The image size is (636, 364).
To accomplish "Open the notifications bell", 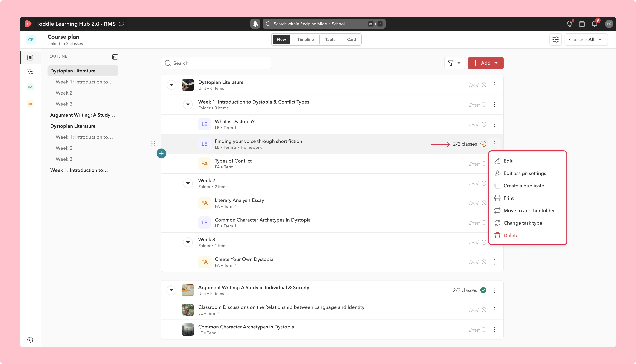I will point(594,24).
